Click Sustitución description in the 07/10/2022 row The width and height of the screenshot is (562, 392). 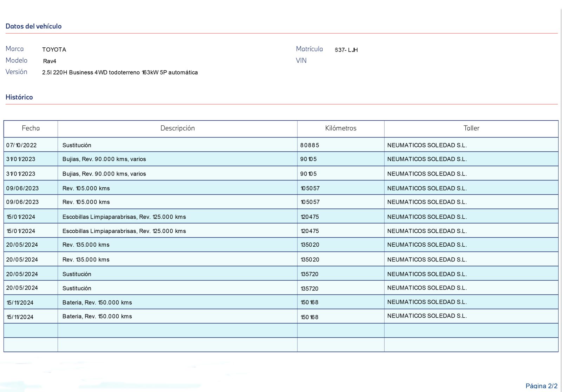click(77, 145)
